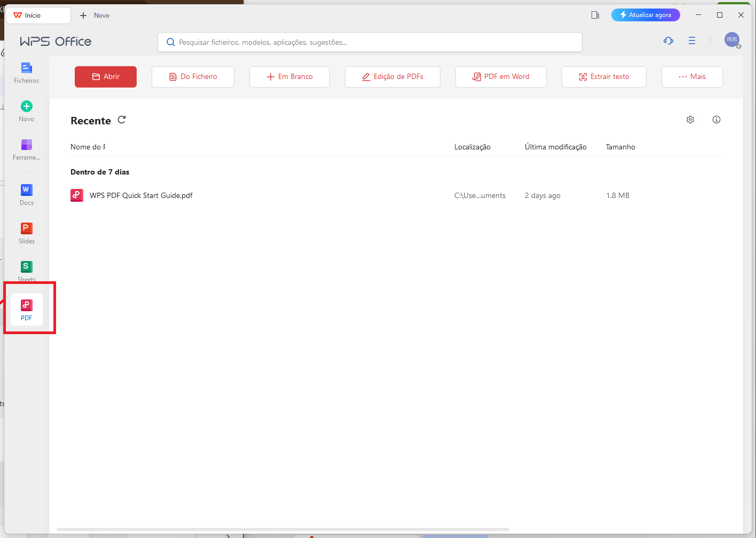Click the search magnifier icon
The height and width of the screenshot is (538, 756).
tap(171, 42)
